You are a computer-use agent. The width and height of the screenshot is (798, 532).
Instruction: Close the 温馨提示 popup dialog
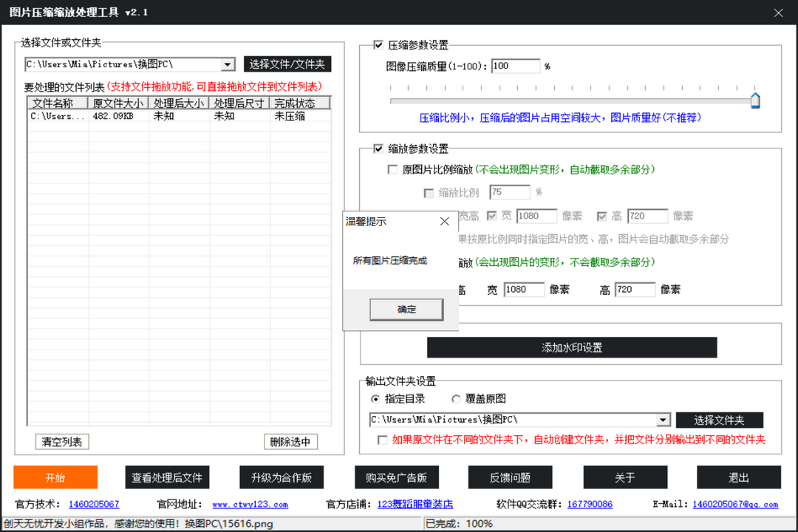(x=444, y=221)
